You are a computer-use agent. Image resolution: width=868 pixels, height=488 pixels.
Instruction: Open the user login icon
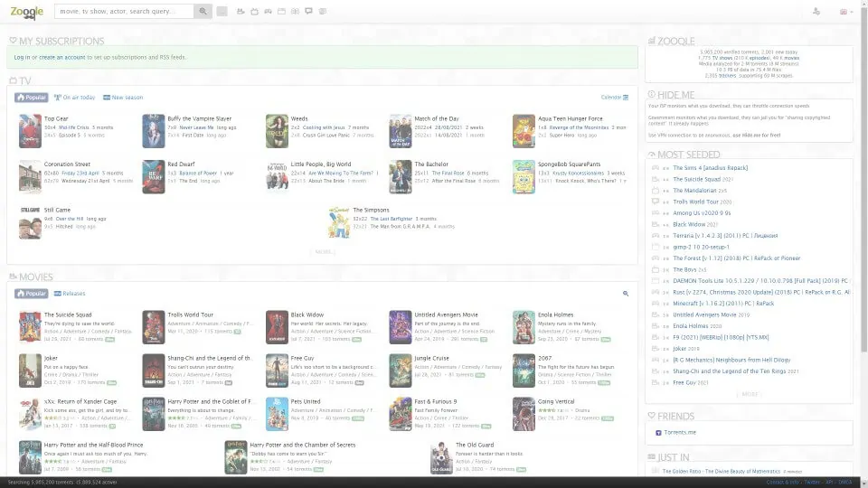tap(816, 11)
